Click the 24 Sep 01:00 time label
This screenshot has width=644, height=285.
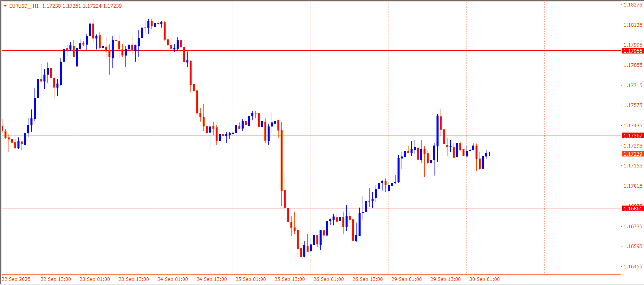[x=173, y=279]
